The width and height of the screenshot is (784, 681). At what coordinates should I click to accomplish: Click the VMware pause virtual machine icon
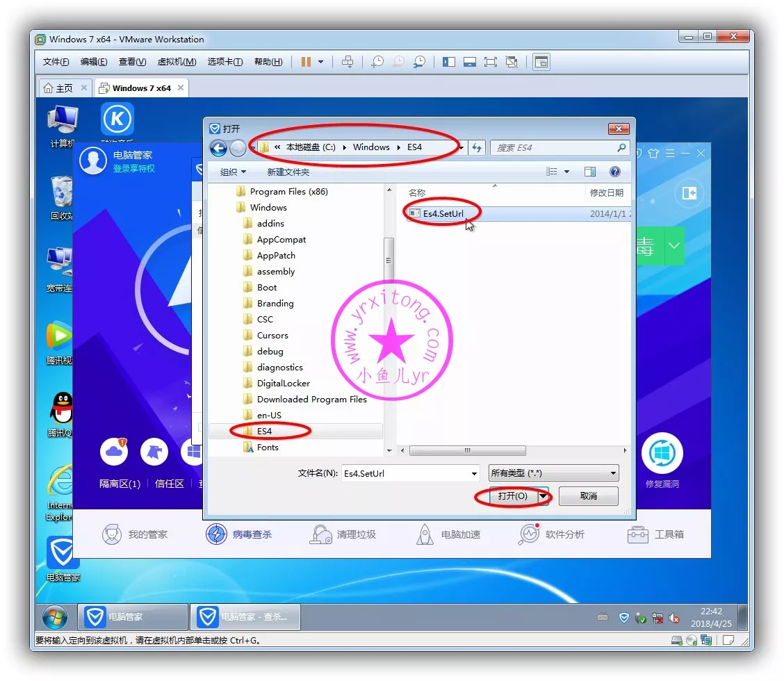(306, 62)
